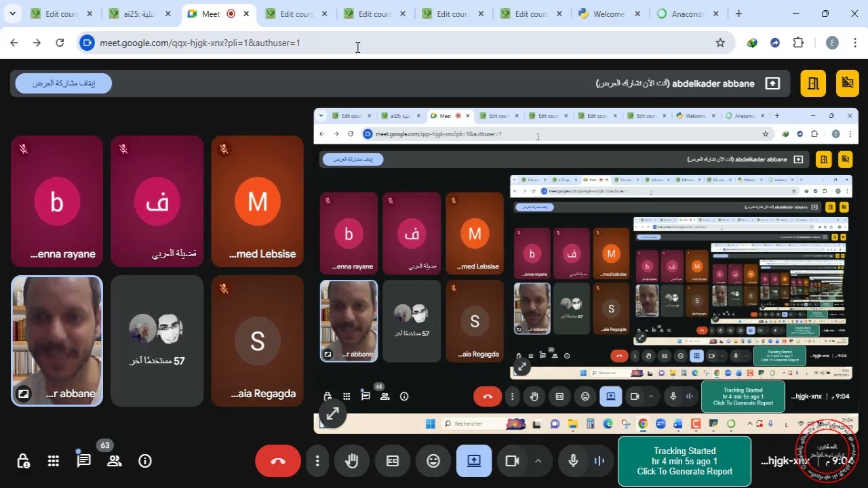The height and width of the screenshot is (488, 868).
Task: Leave the call with the red hang-up button
Action: click(x=278, y=461)
